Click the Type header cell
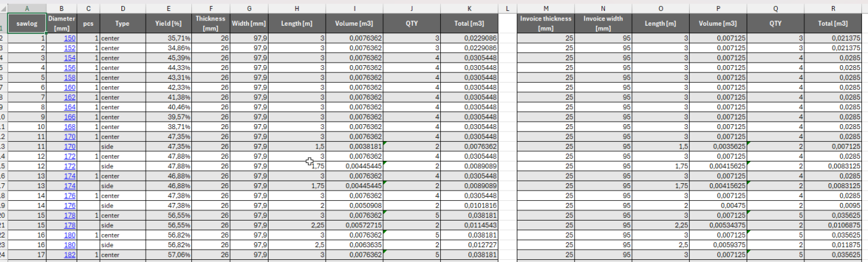This screenshot has width=868, height=262. pyautogui.click(x=122, y=23)
